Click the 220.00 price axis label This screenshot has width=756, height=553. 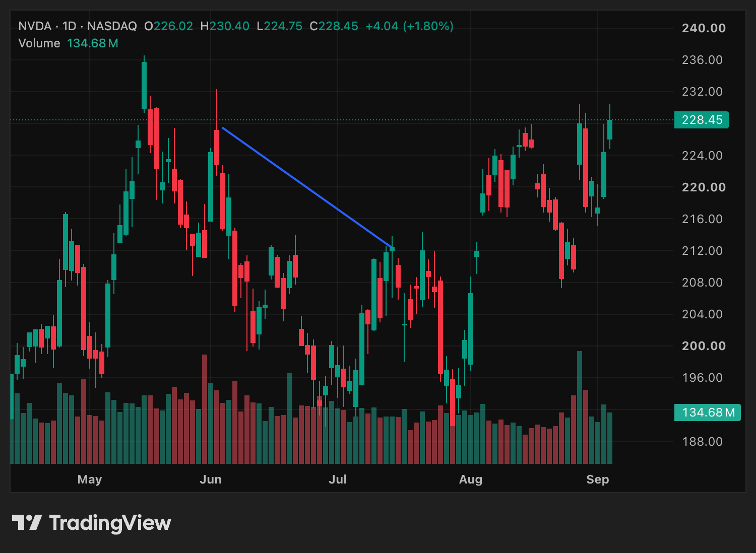click(x=704, y=187)
